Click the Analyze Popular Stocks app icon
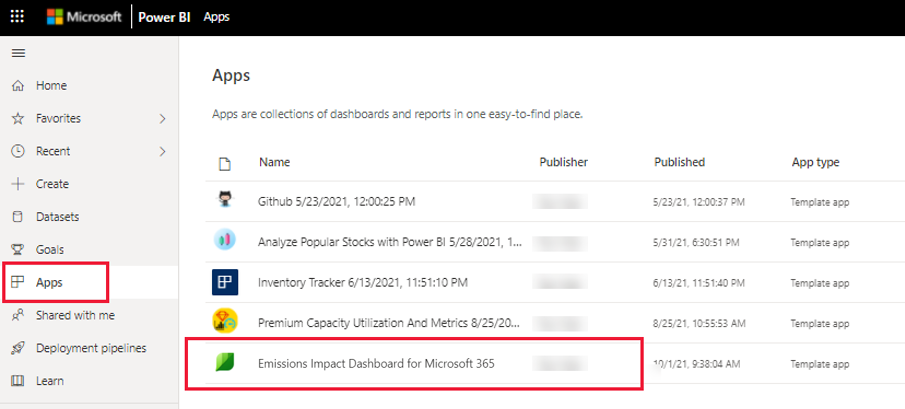905x409 pixels. [x=224, y=241]
